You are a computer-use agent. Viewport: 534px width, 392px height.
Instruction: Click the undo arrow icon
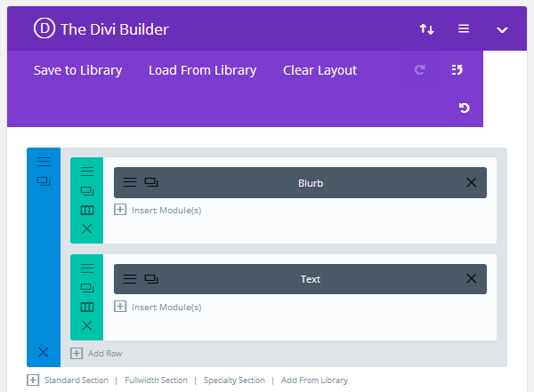pyautogui.click(x=465, y=108)
